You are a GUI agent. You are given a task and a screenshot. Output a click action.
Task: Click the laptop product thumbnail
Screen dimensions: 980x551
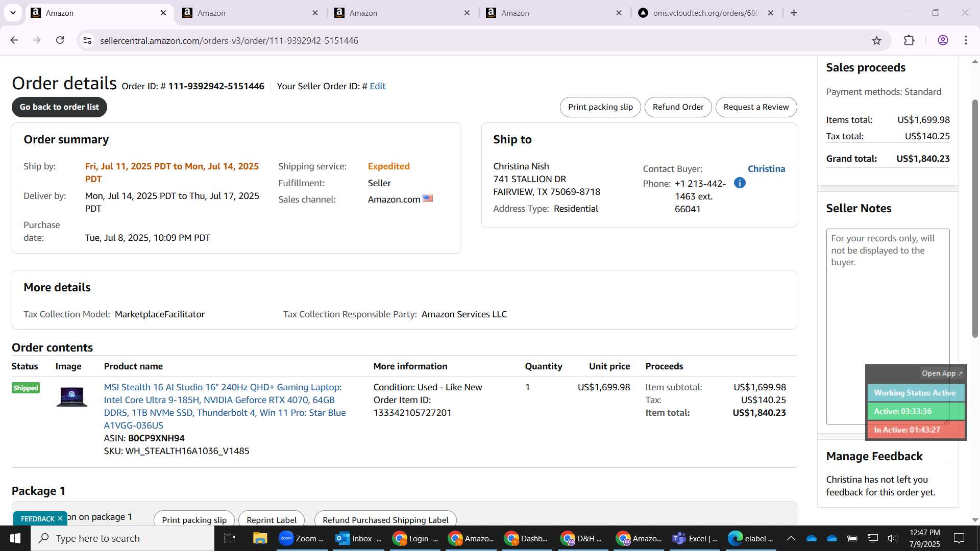(x=71, y=396)
